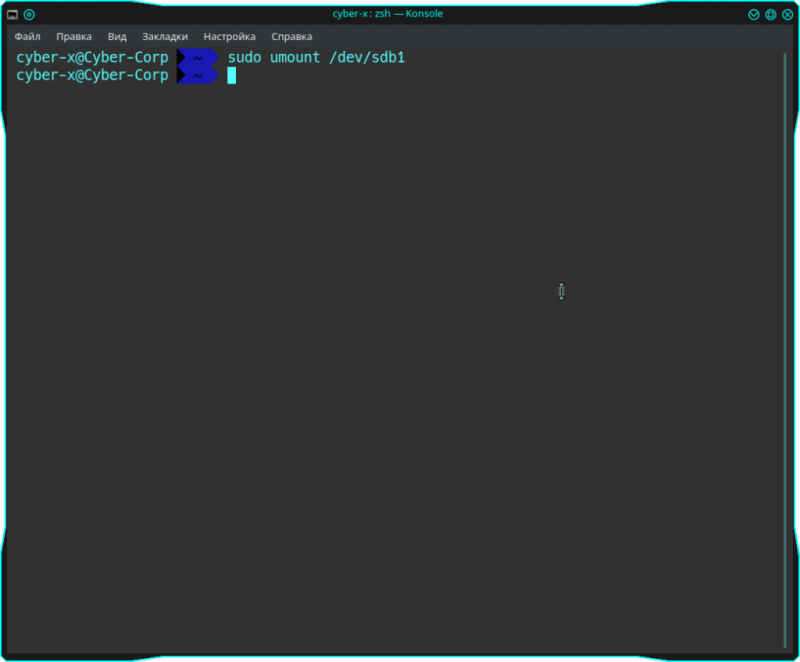The image size is (800, 662).
Task: Close the Konsole window
Action: click(787, 15)
